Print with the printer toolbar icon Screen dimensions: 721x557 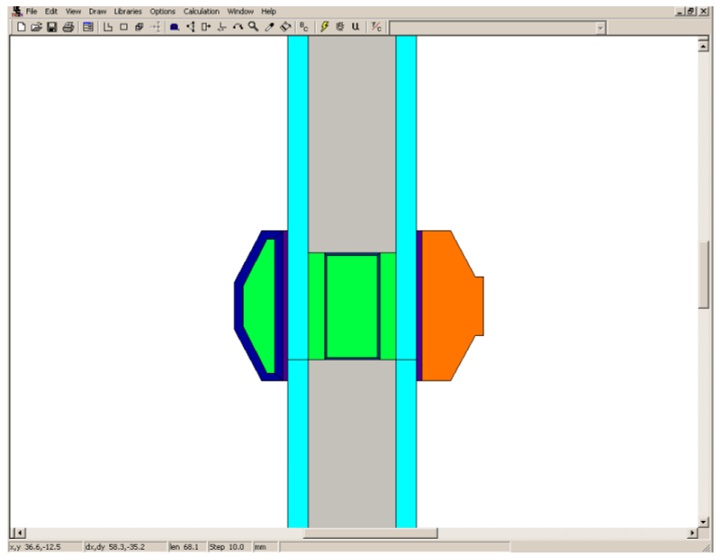68,27
